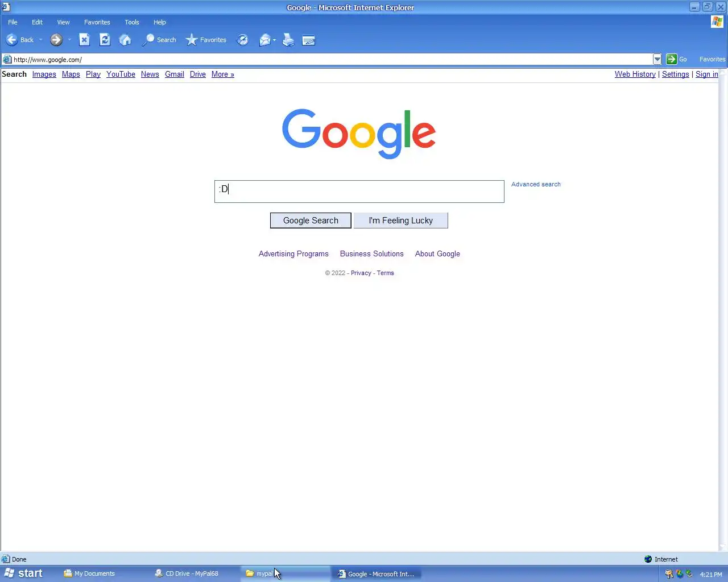Go to the Home page icon
The width and height of the screenshot is (728, 582).
[x=125, y=40]
